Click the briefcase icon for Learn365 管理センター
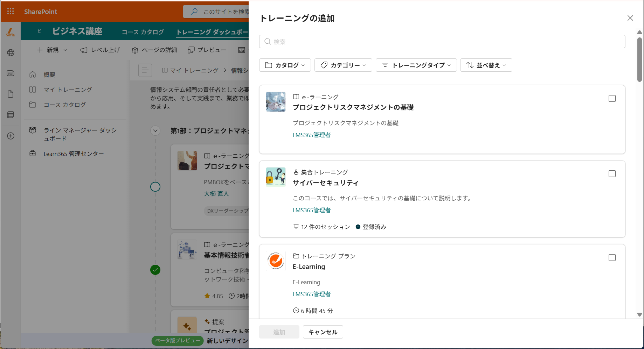The height and width of the screenshot is (349, 644). pos(33,154)
